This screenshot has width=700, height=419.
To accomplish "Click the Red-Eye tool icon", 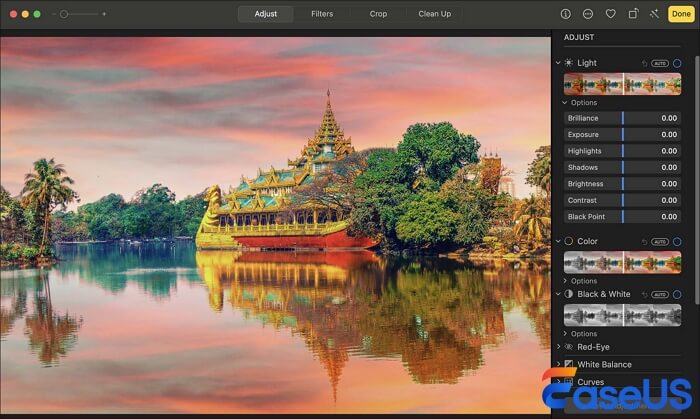I will 568,347.
